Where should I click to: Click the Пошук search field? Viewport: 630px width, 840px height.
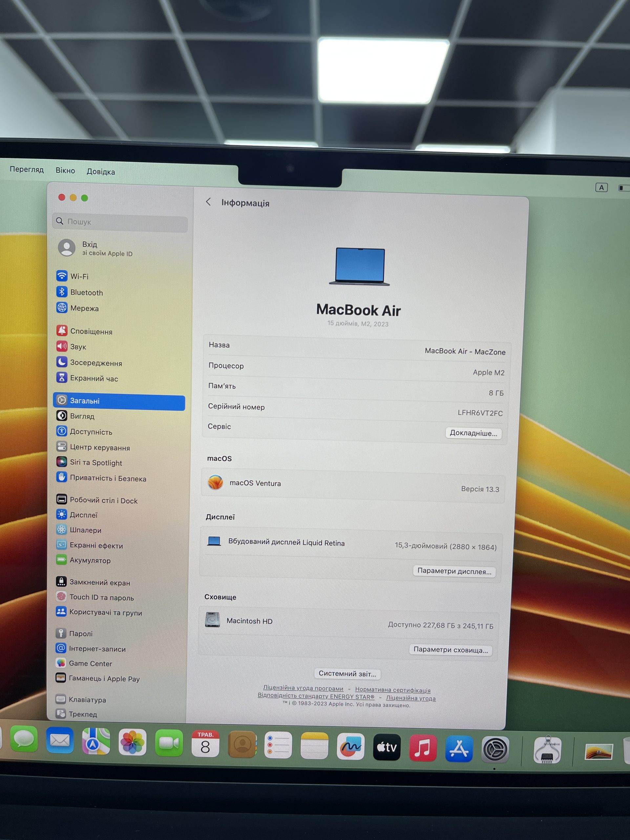pos(120,222)
